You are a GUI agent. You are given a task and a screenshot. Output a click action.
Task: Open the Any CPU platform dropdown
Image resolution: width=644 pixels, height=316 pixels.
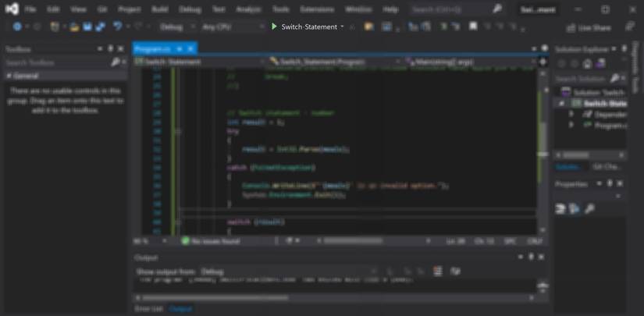tap(231, 27)
